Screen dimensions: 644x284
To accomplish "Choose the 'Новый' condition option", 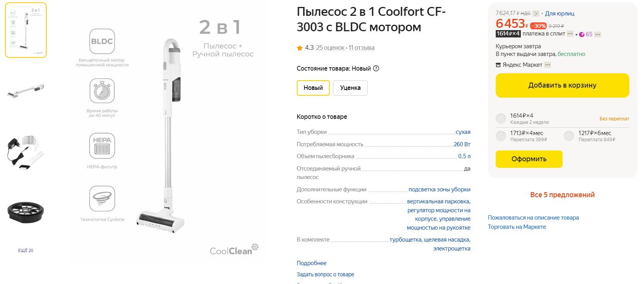I will pos(313,88).
